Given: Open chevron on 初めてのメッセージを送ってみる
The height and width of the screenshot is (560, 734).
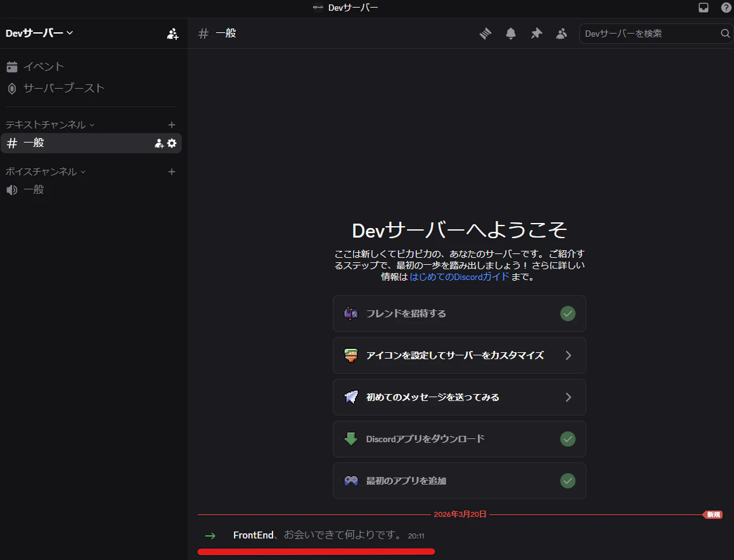Looking at the screenshot, I should pyautogui.click(x=569, y=397).
